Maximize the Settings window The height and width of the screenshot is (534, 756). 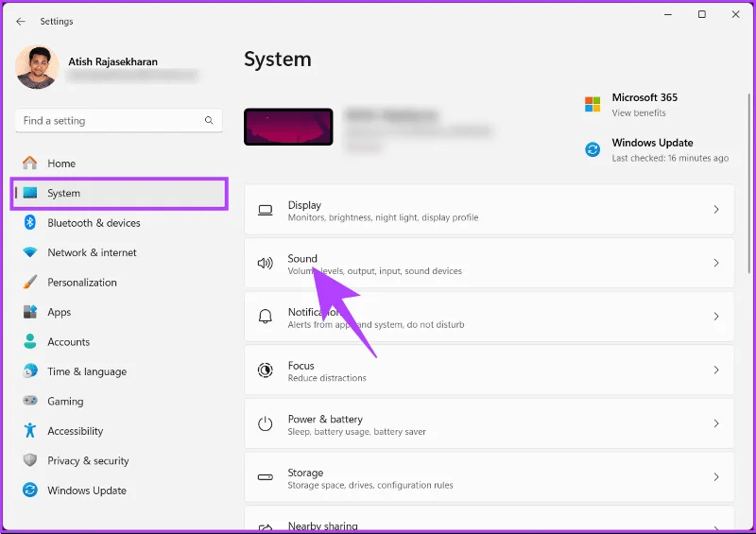coord(702,14)
